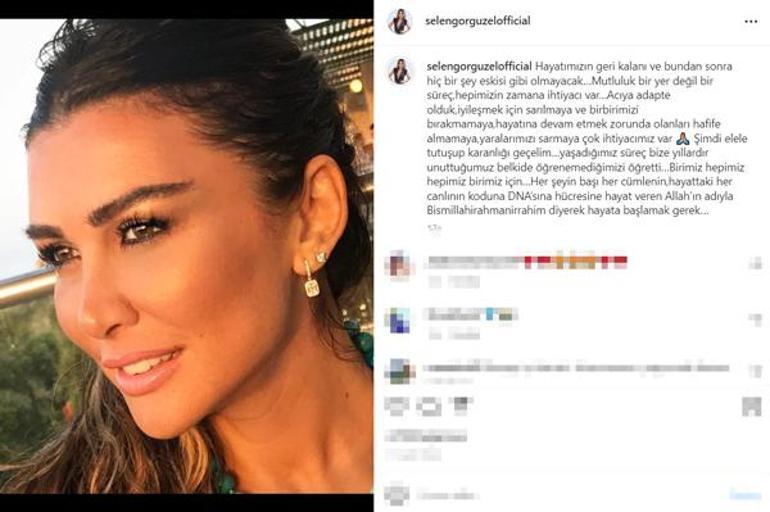This screenshot has height=512, width=770.
Task: Click selengorguzelofficial username in the caption
Action: pyautogui.click(x=479, y=66)
